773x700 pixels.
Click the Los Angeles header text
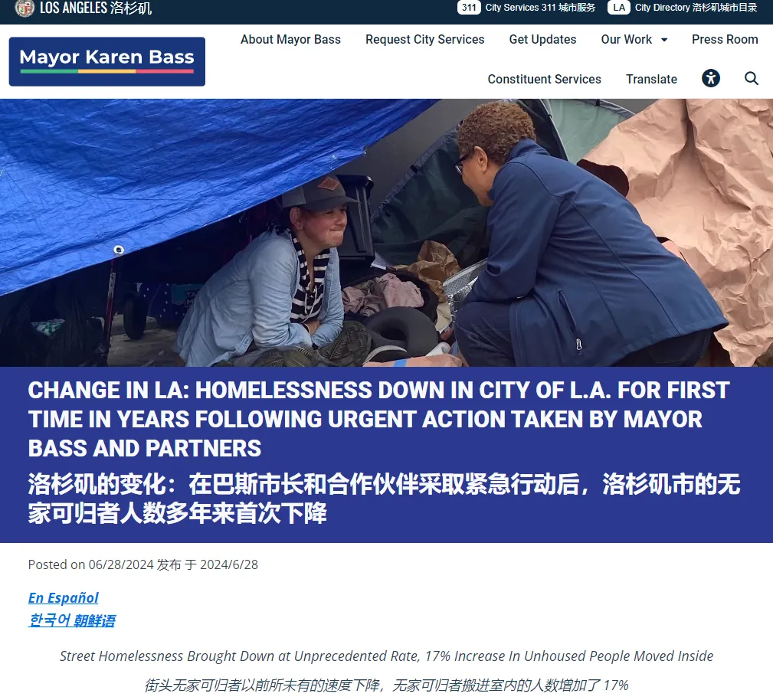[x=96, y=8]
